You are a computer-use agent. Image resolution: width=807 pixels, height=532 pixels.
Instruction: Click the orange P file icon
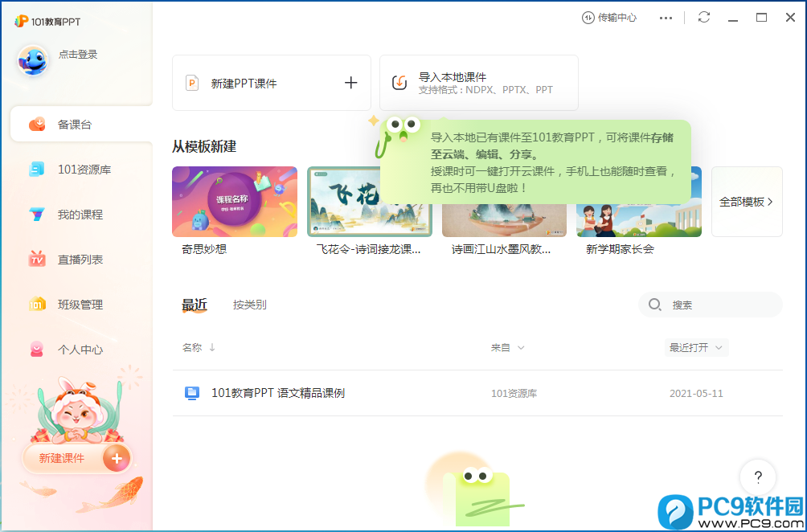(x=192, y=83)
